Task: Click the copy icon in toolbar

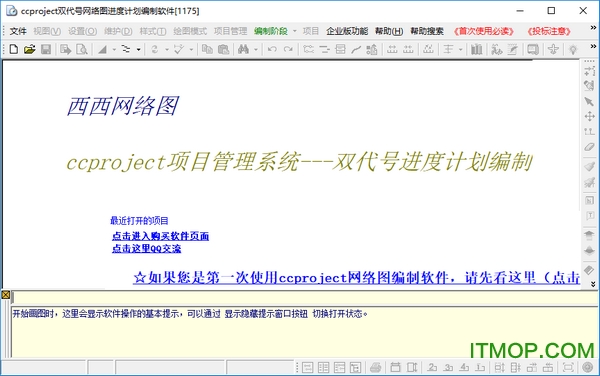Action: pos(207,49)
